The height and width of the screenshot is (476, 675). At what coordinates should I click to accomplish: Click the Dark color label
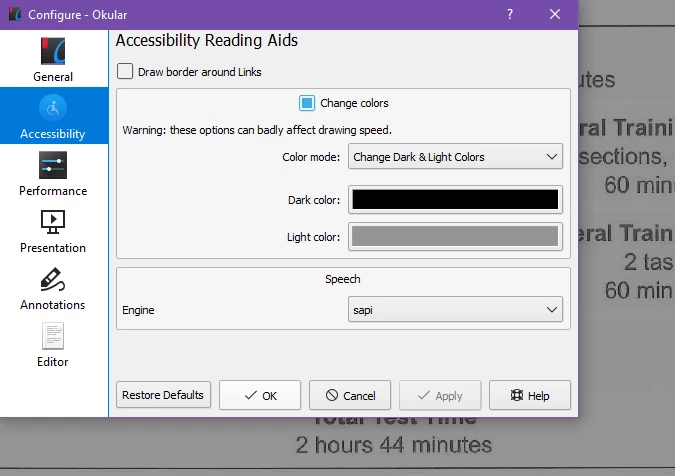click(314, 200)
